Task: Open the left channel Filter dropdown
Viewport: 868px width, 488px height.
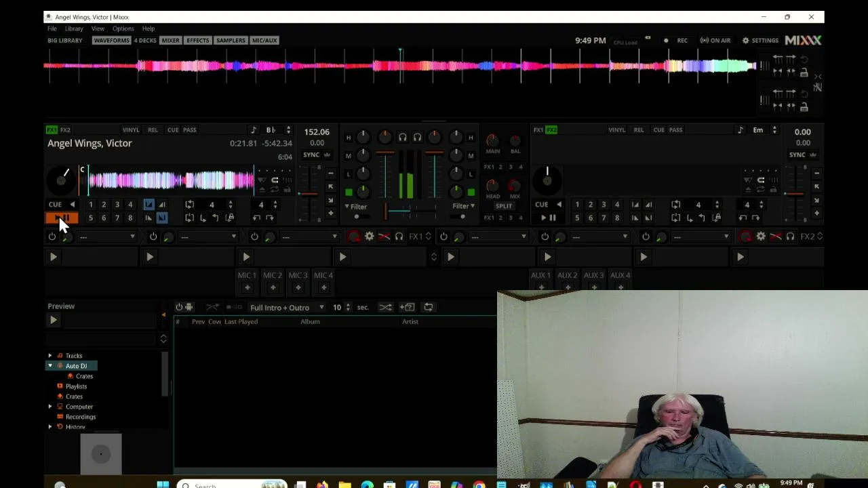Action: click(x=355, y=206)
